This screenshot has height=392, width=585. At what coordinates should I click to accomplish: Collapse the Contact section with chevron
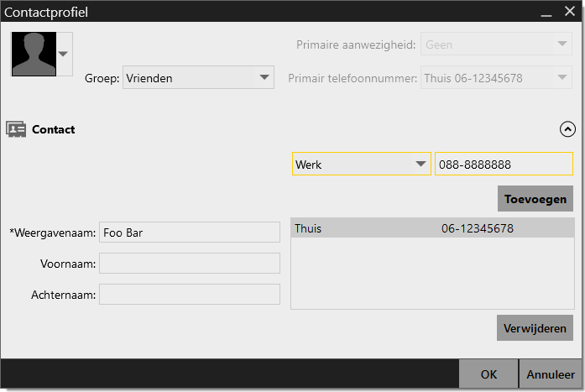point(567,129)
